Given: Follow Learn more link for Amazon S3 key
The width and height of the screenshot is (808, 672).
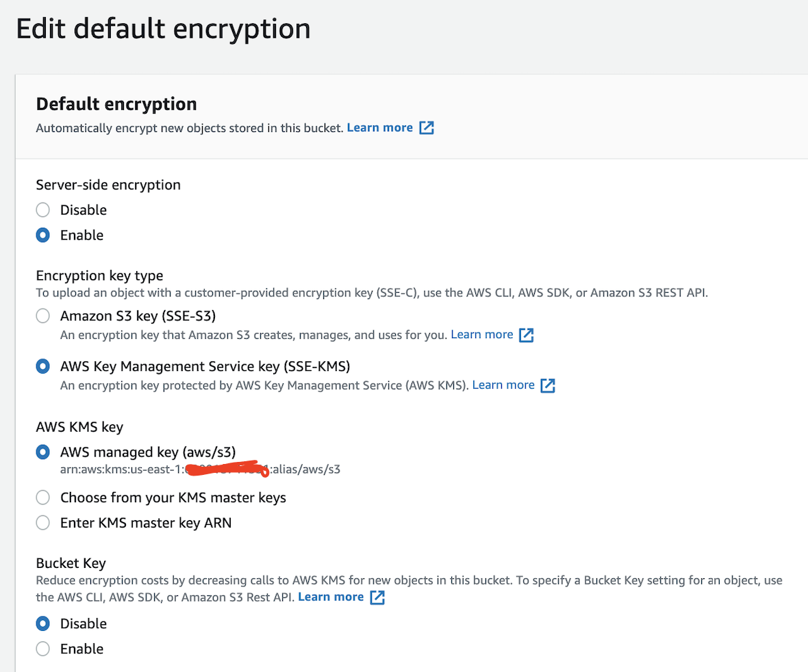Looking at the screenshot, I should point(481,335).
